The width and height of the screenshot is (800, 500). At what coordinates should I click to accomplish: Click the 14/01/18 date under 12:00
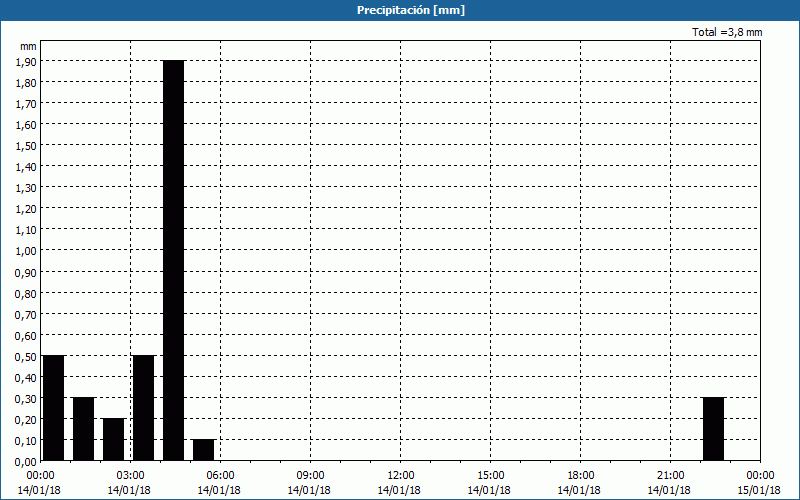click(399, 490)
